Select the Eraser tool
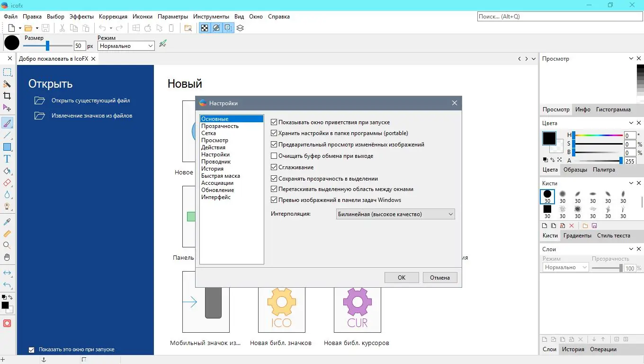Viewport: 644px width, 364px height. click(x=7, y=183)
